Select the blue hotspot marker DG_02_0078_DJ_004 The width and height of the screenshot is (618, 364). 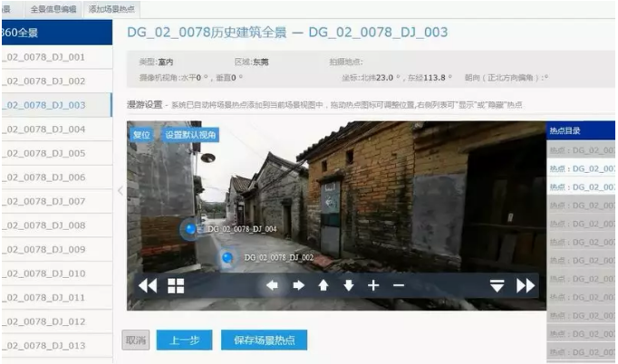191,230
